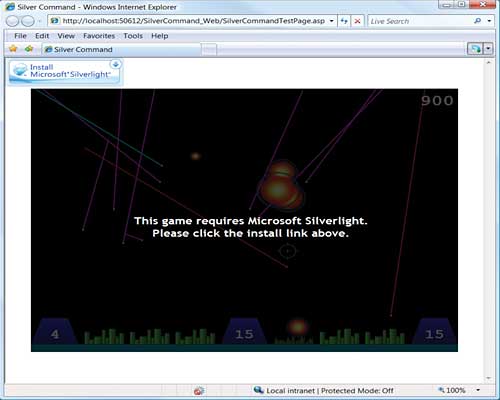Image resolution: width=500 pixels, height=400 pixels.
Task: Open the search provider dropdown arrow
Action: point(489,21)
